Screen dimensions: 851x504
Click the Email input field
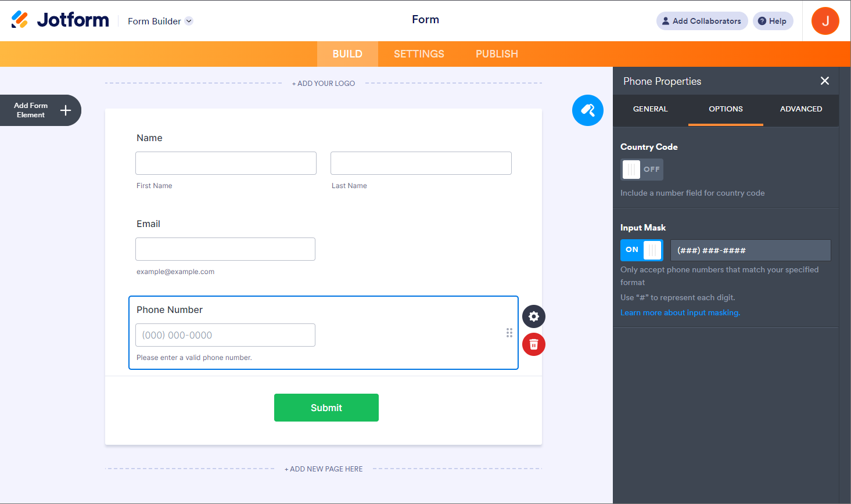point(225,249)
